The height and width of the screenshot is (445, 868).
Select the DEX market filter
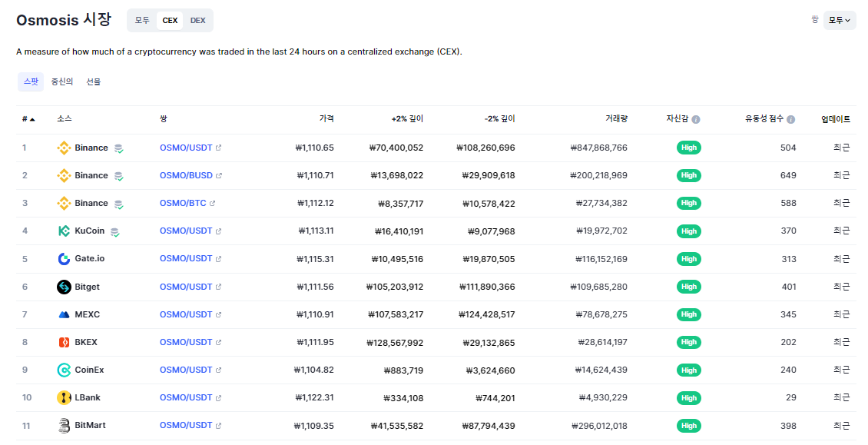[197, 20]
